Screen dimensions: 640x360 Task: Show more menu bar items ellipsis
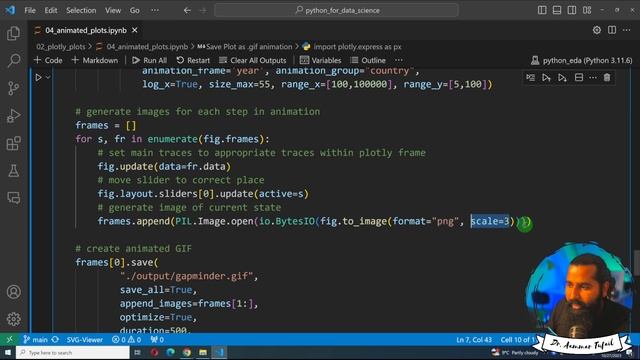(x=155, y=10)
